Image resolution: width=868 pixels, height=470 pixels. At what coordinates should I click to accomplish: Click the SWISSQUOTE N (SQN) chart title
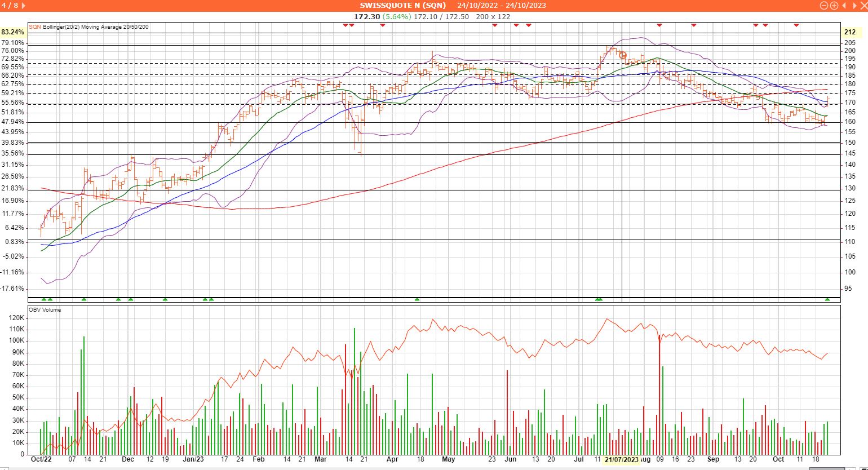[403, 6]
